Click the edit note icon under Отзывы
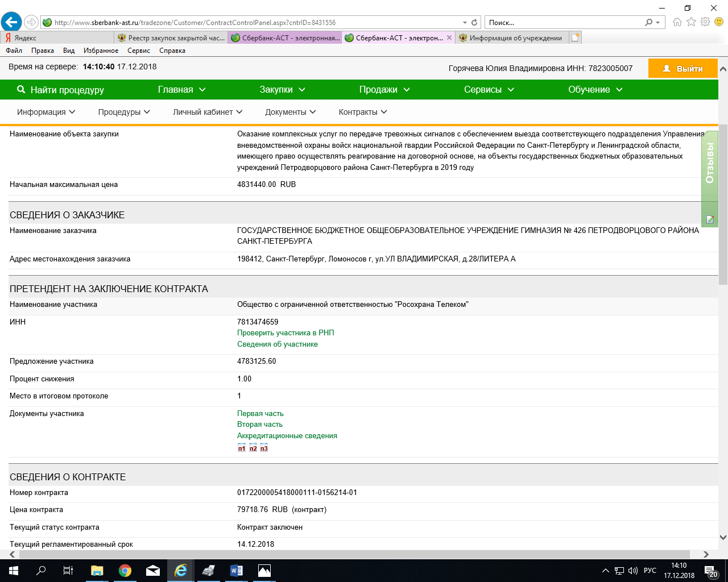 point(710,219)
